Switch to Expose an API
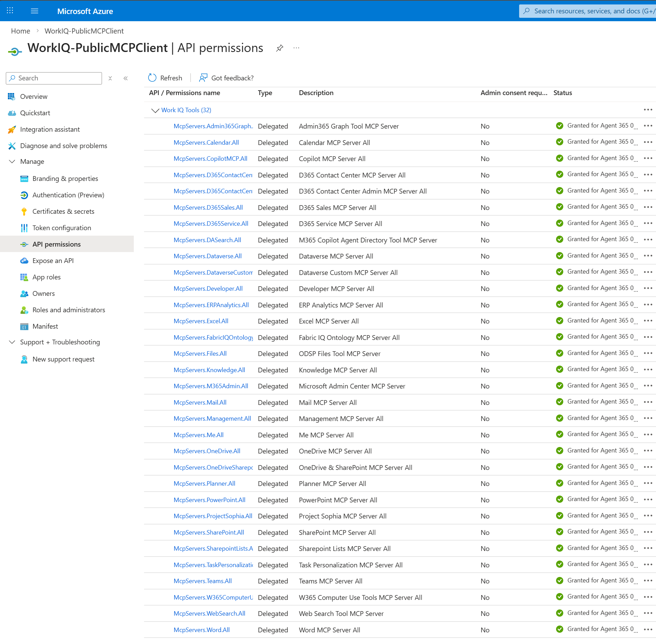Image resolution: width=656 pixels, height=644 pixels. pyautogui.click(x=53, y=260)
